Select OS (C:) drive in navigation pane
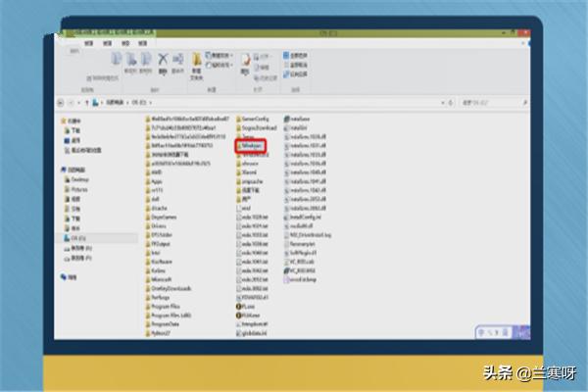The width and height of the screenshot is (588, 392). point(80,237)
